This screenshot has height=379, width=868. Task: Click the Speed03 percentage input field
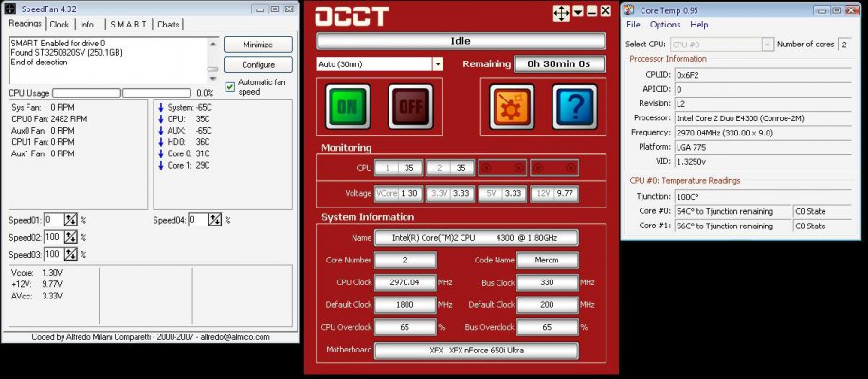tap(54, 254)
